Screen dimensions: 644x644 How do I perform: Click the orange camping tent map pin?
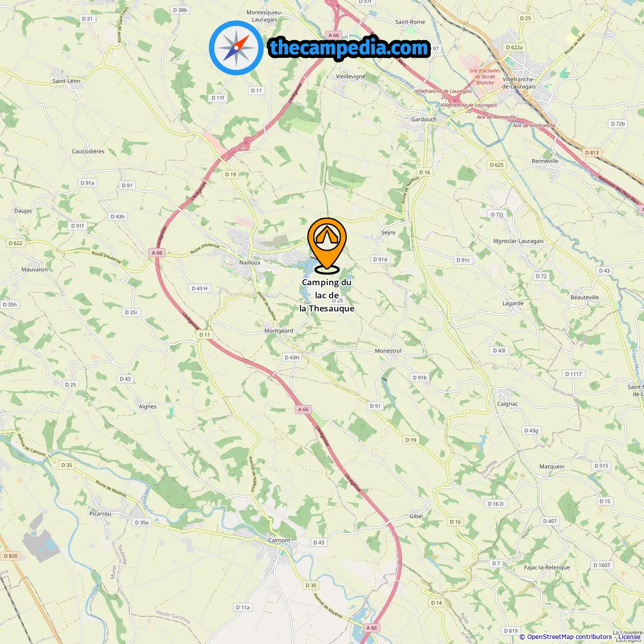[x=327, y=246]
